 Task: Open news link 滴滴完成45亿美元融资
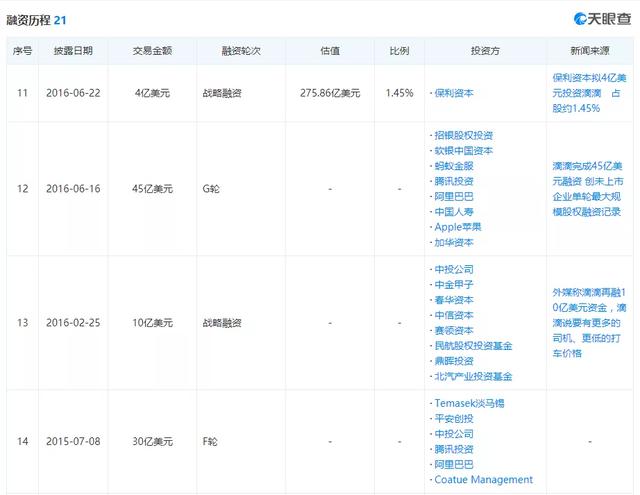coord(588,189)
